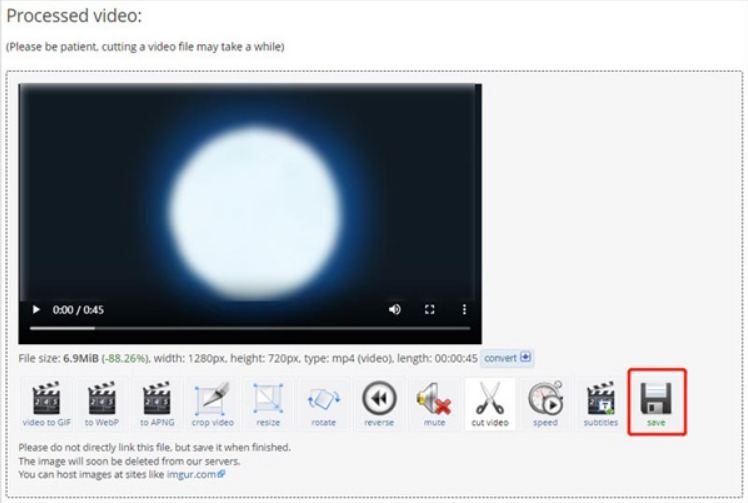The image size is (748, 503).
Task: Choose the resize tool
Action: pyautogui.click(x=268, y=404)
